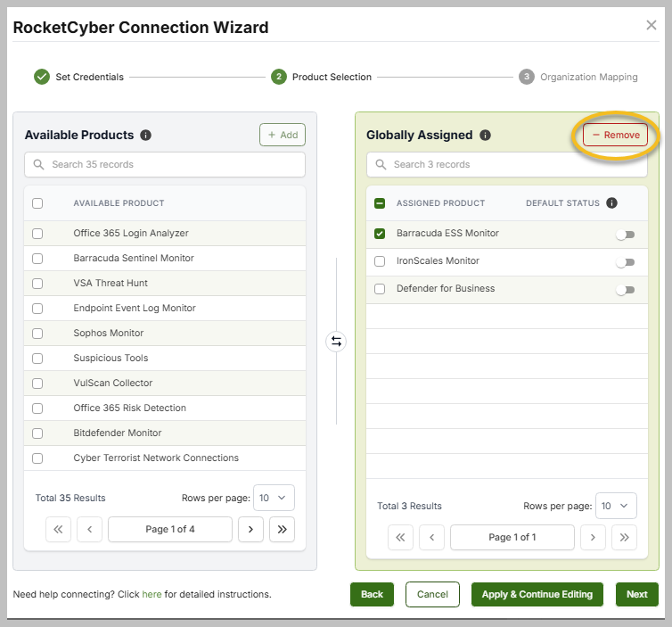672x627 pixels.
Task: Click the Remove button
Action: pos(616,135)
